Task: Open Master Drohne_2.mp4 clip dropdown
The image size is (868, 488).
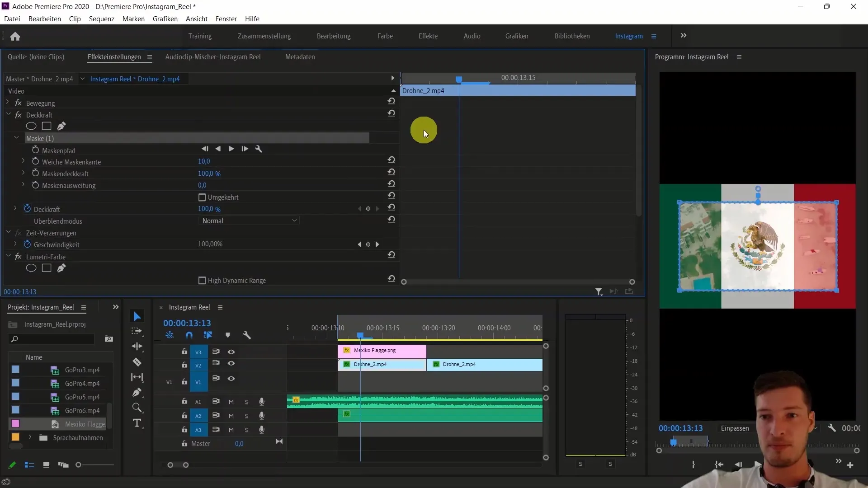Action: (82, 79)
